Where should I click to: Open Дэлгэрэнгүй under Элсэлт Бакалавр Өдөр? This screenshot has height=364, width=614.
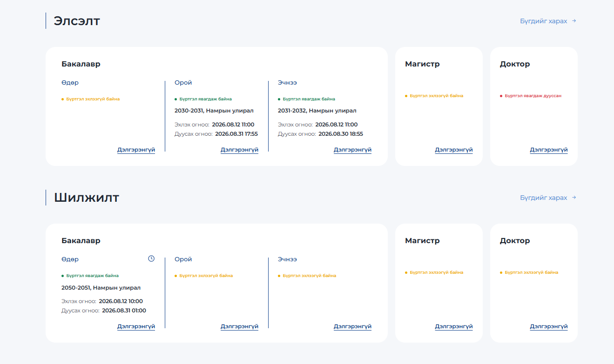(136, 150)
